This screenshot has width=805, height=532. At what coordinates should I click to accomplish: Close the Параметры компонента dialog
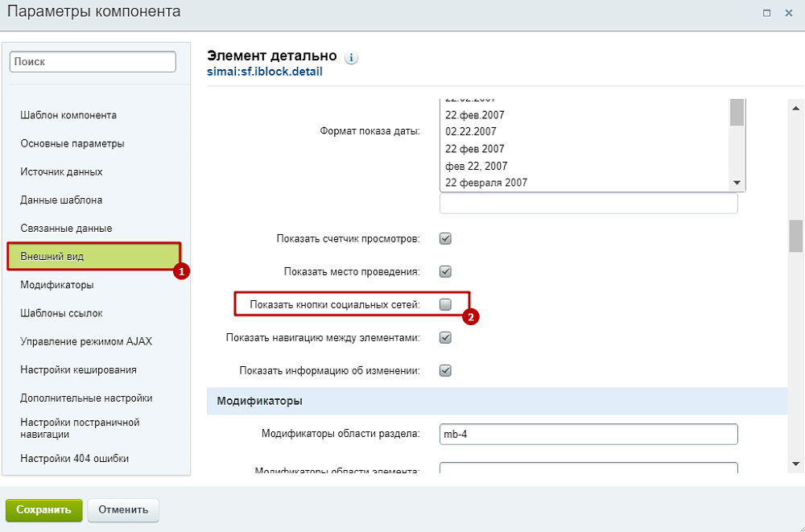[789, 13]
